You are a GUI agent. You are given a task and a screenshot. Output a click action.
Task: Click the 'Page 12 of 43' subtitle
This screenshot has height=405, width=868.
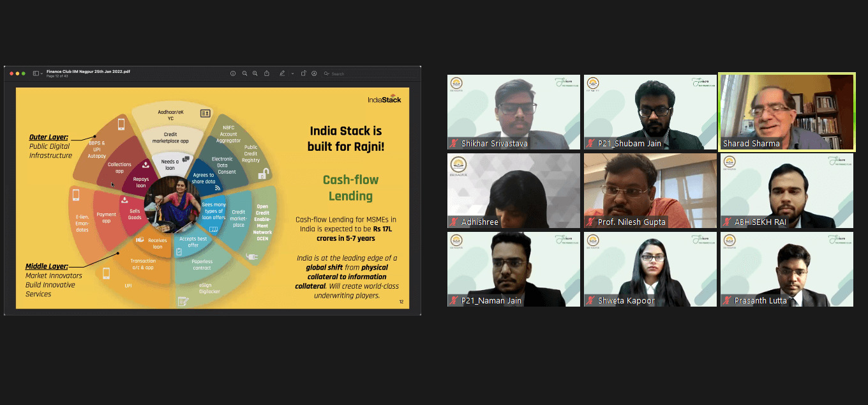(57, 76)
